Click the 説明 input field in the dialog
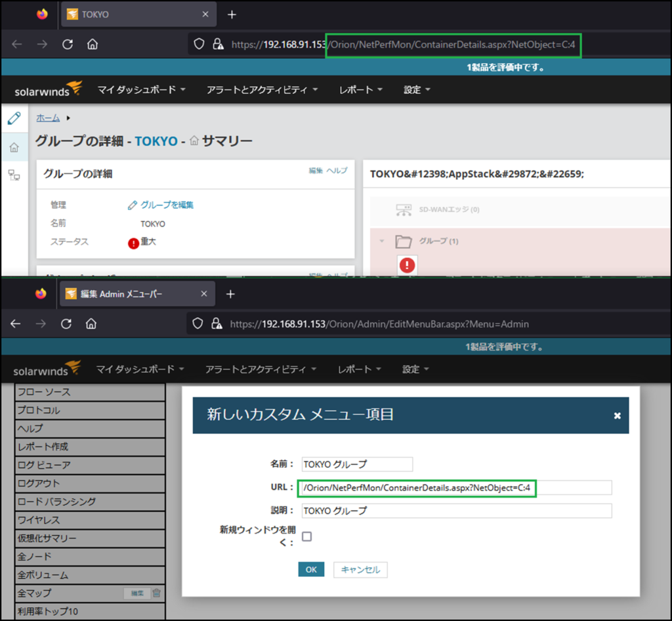672x621 pixels. tap(457, 511)
